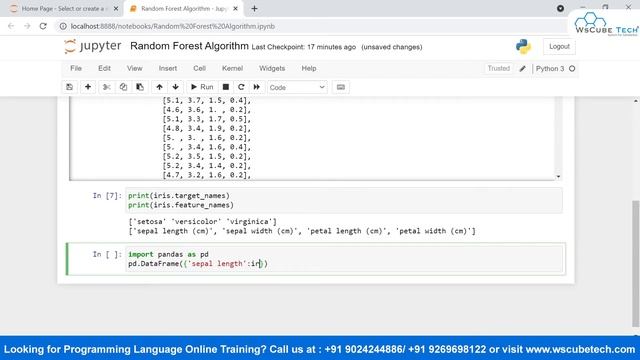Restart the kernel with circular arrow icon

(x=241, y=87)
